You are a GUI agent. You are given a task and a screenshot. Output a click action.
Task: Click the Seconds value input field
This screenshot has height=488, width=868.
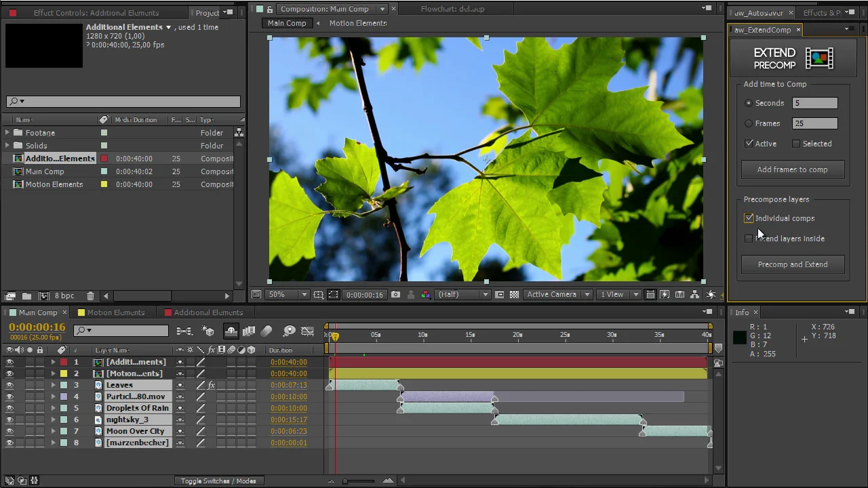tap(814, 103)
